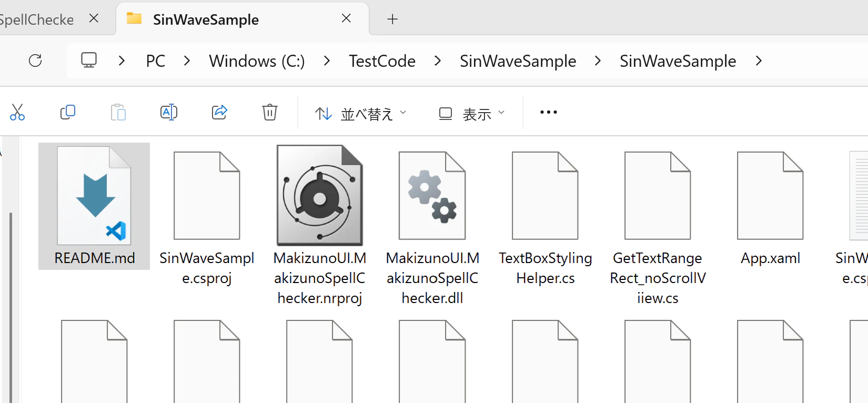Click the Copy icon in the toolbar
This screenshot has height=403, width=868.
(68, 112)
